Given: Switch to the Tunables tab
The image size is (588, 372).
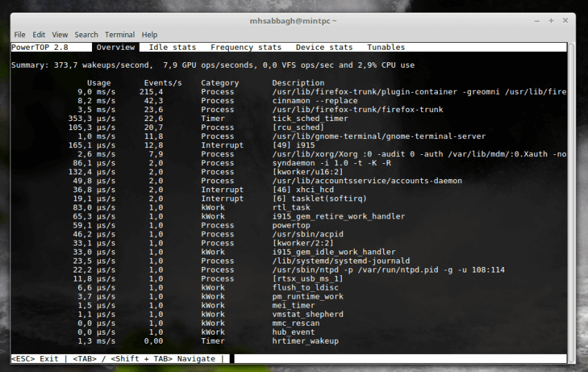Looking at the screenshot, I should [386, 47].
